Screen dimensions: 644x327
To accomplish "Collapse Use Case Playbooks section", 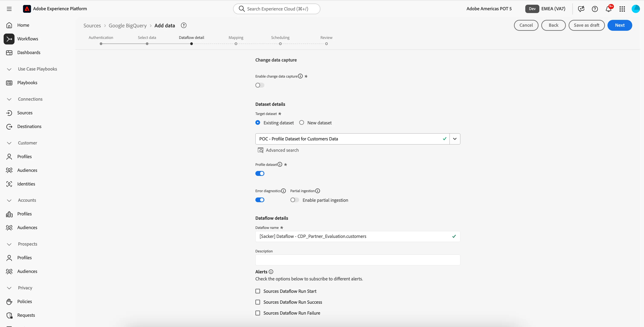I will (x=9, y=69).
